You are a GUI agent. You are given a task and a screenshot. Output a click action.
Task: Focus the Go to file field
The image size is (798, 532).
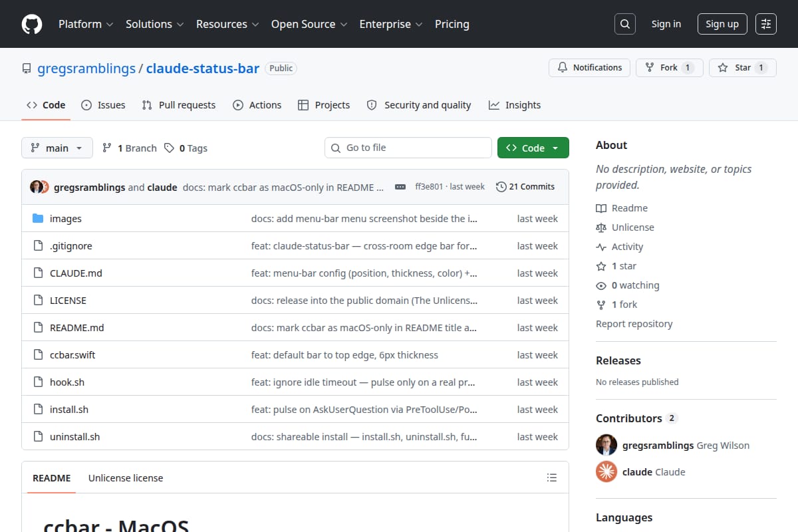(408, 148)
